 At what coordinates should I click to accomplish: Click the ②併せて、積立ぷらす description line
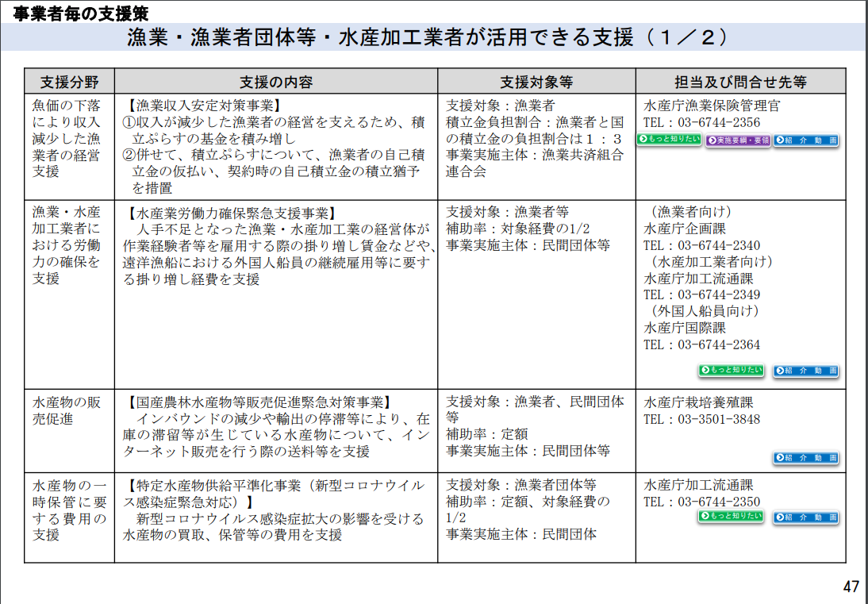point(274,171)
